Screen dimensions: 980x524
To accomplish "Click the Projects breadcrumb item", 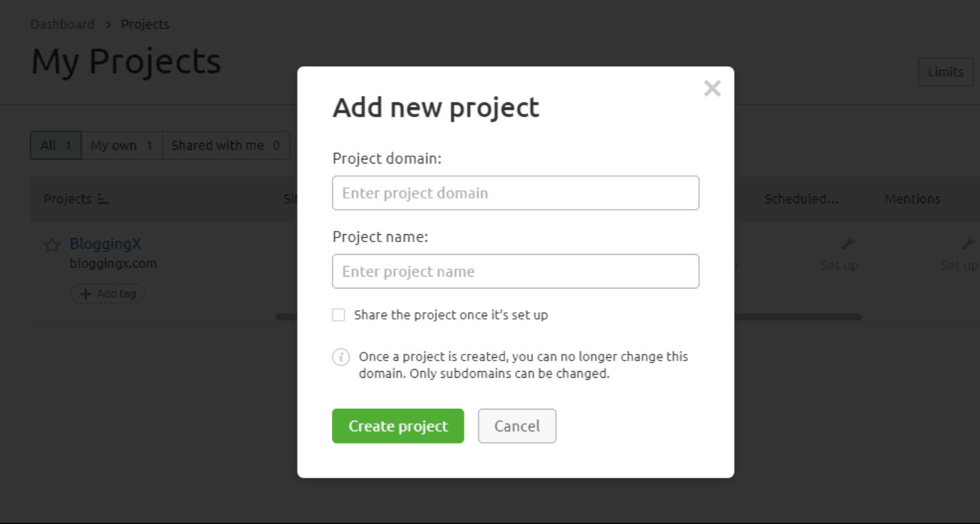I will pos(145,24).
